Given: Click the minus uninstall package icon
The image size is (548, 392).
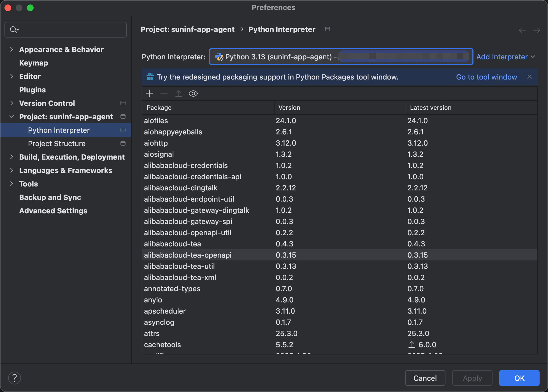Looking at the screenshot, I should (164, 94).
